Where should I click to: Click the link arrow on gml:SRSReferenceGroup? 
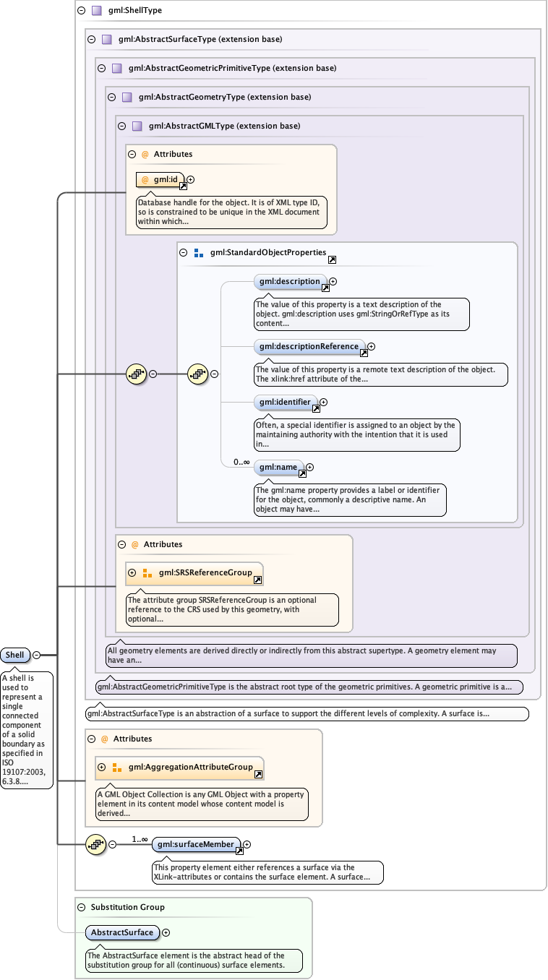point(257,580)
